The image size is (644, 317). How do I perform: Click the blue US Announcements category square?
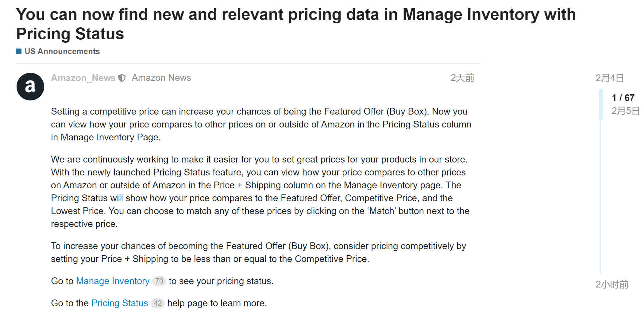point(19,51)
